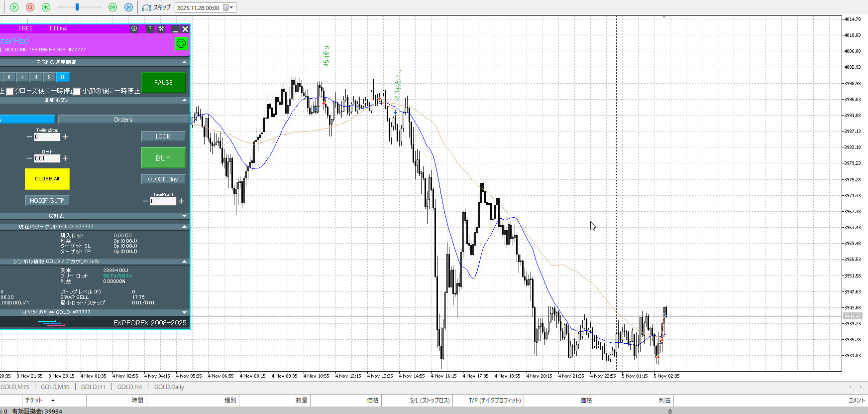This screenshot has width=868, height=414.
Task: Select speed level 10
Action: (x=63, y=77)
